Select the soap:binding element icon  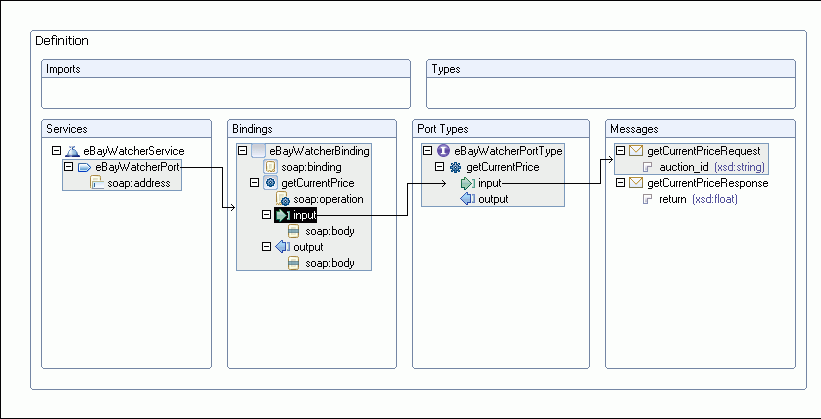[x=270, y=167]
